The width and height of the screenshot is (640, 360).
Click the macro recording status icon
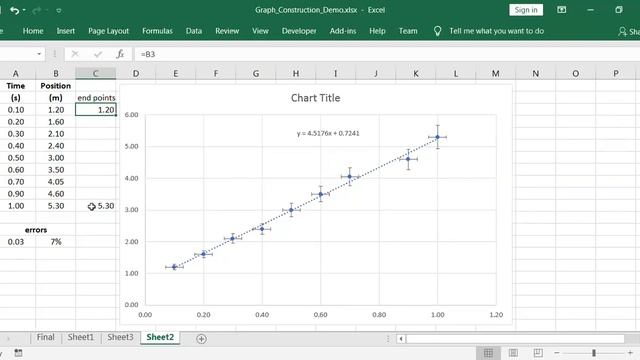click(x=18, y=353)
